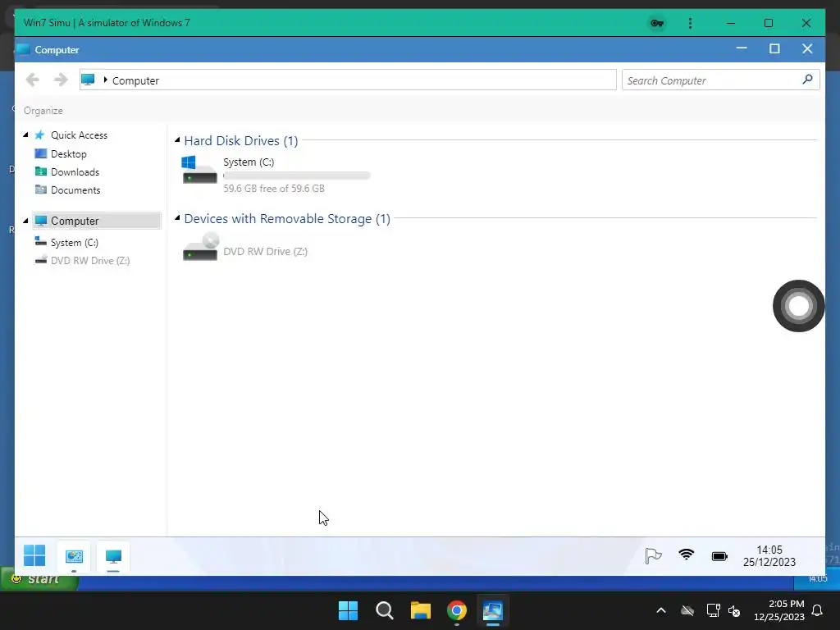
Task: Close the inner Computer window
Action: (x=807, y=48)
